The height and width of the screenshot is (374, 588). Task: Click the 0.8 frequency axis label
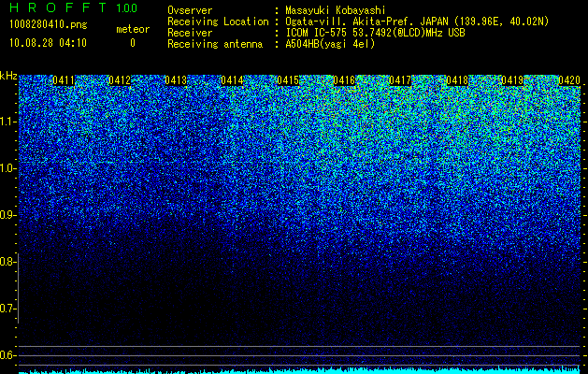tap(7, 262)
